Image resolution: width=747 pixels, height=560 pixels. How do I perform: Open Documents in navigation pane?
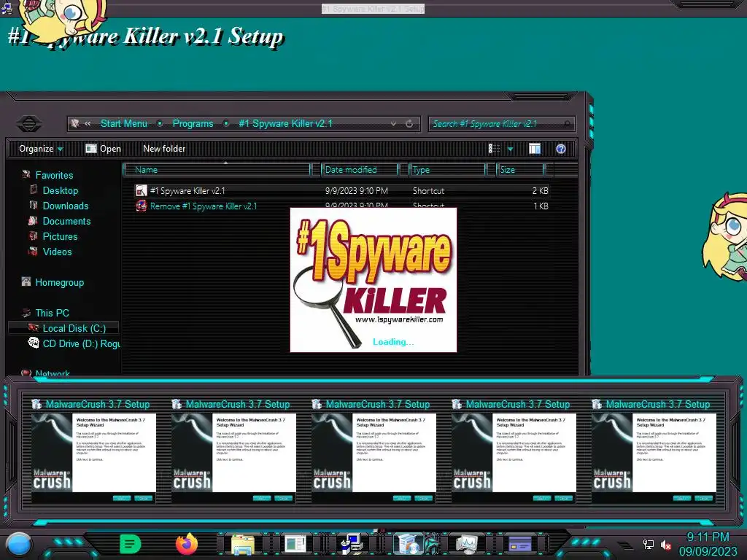point(66,221)
